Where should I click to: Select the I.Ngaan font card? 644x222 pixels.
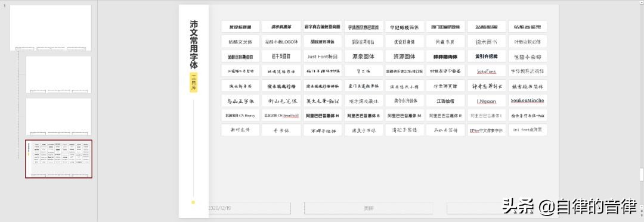click(487, 101)
